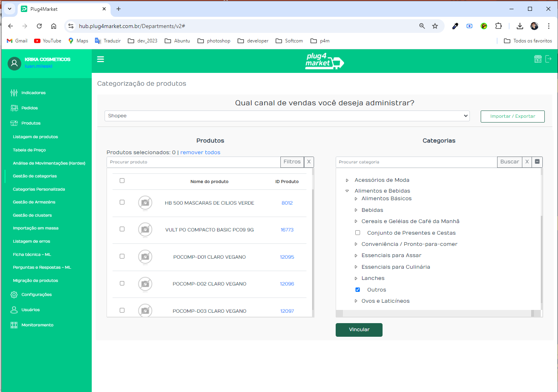Clear product search with X button
The image size is (558, 392).
(x=309, y=162)
